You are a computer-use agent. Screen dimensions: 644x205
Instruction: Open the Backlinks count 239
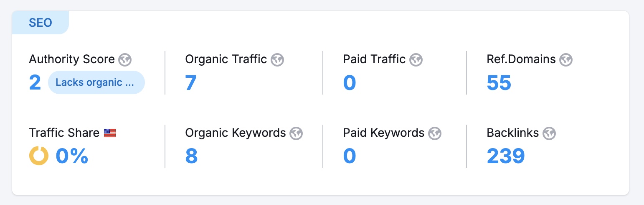[x=505, y=156]
